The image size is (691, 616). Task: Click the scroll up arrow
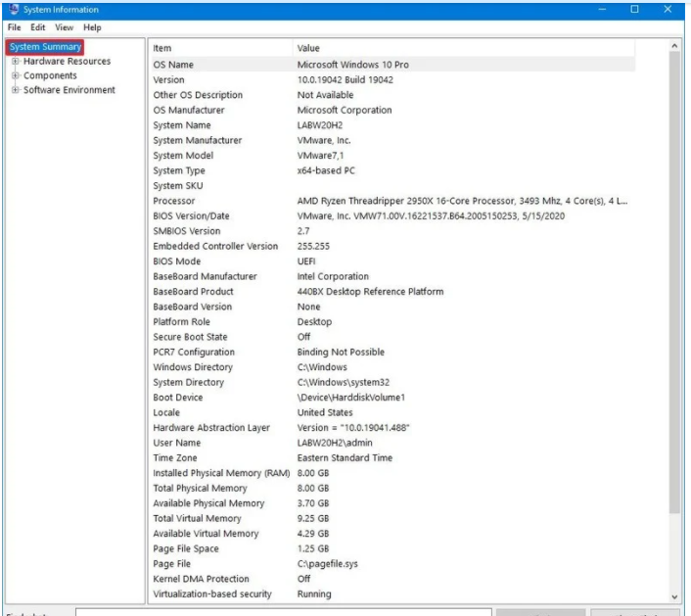pos(674,45)
